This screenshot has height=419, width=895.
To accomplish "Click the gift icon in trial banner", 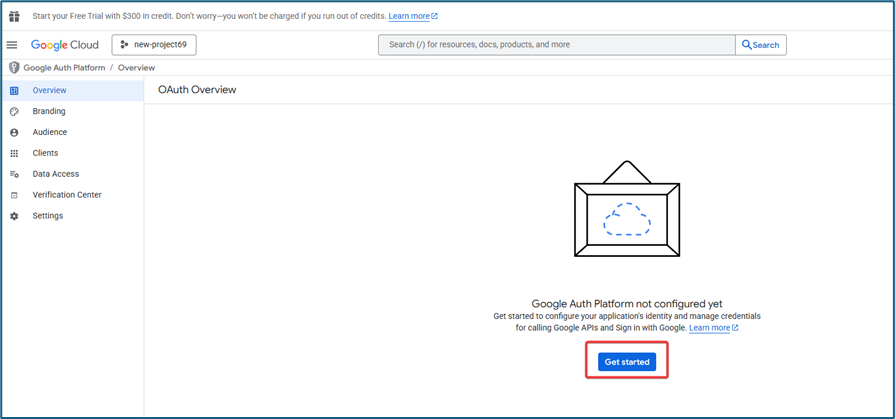I will point(14,16).
